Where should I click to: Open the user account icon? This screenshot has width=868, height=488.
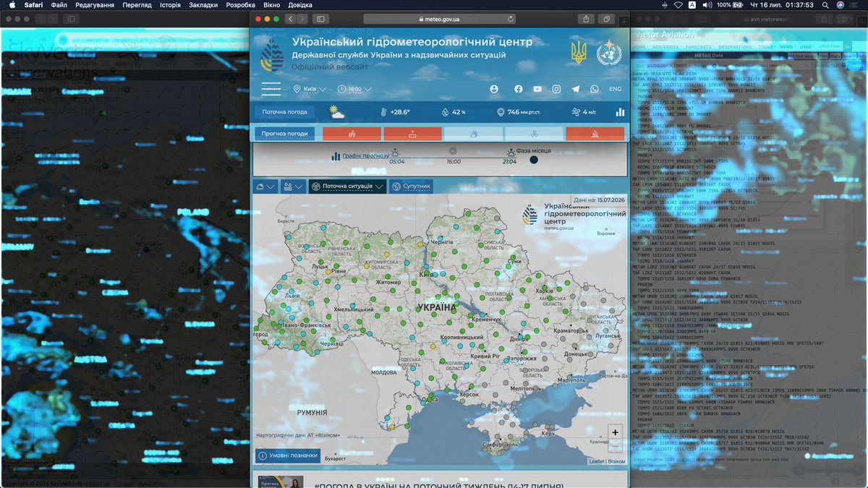[x=494, y=89]
